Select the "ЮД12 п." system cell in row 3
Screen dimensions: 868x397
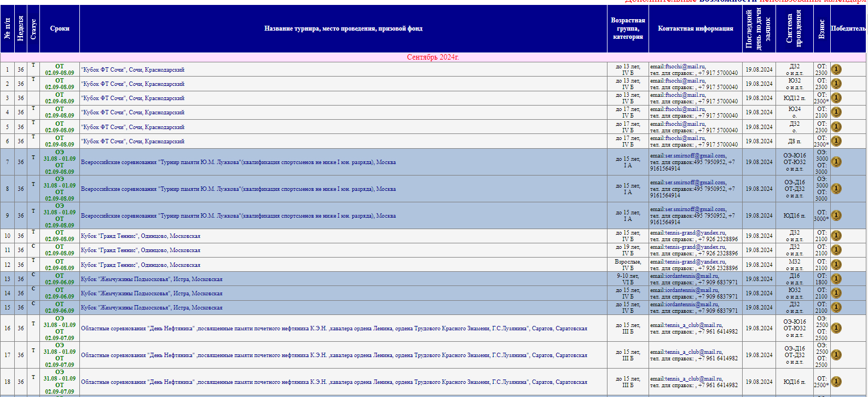point(794,98)
